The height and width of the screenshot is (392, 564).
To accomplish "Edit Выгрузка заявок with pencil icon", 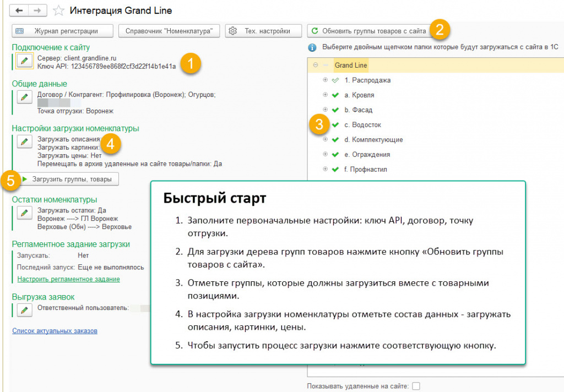I will point(24,310).
